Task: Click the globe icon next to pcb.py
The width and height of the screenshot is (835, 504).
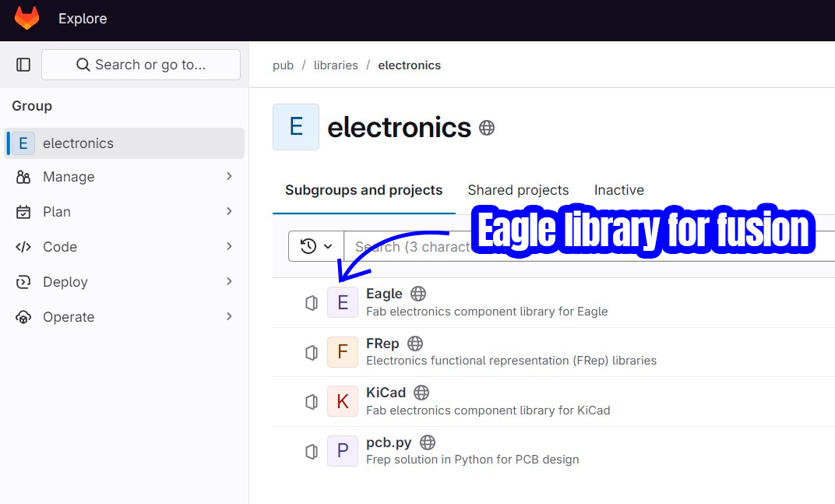Action: pos(428,442)
